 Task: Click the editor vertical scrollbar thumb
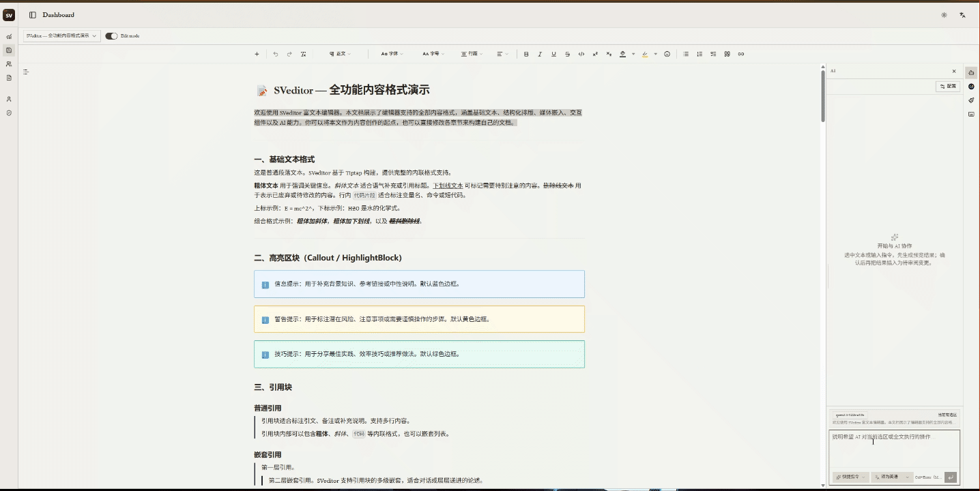click(824, 95)
